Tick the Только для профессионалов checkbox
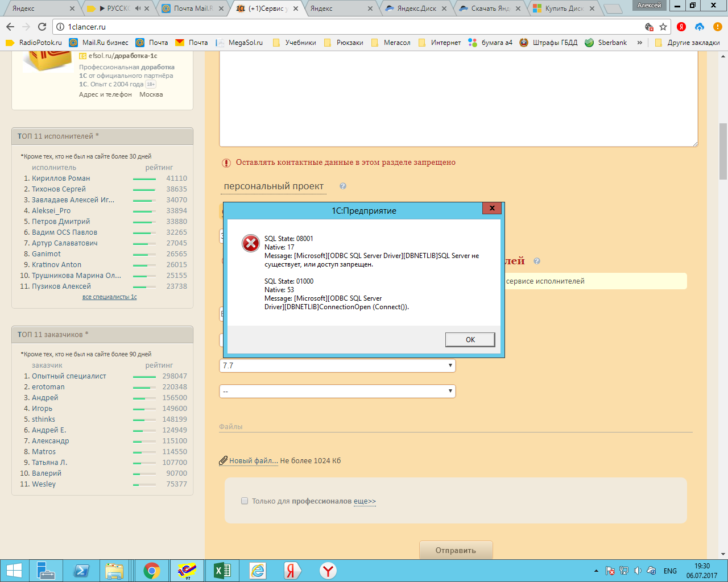The image size is (728, 582). (245, 501)
